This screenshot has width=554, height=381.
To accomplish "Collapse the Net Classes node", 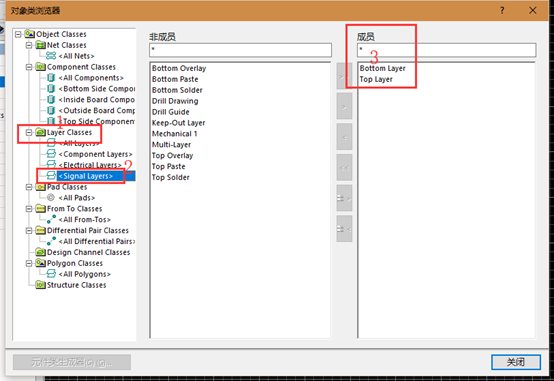I will tap(29, 45).
